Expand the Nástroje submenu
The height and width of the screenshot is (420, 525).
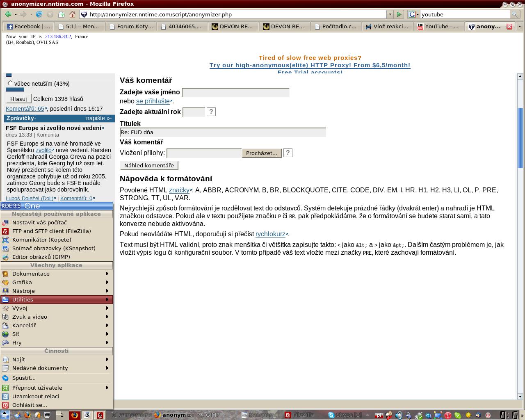click(x=57, y=291)
